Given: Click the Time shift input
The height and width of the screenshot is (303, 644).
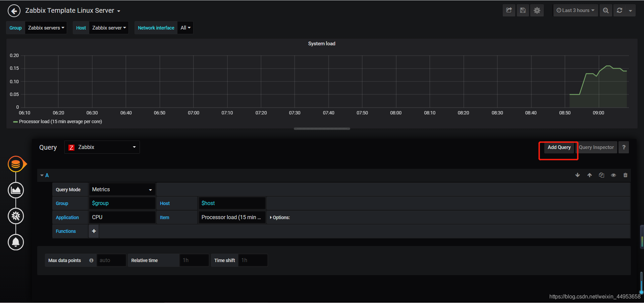Looking at the screenshot, I should [x=253, y=260].
